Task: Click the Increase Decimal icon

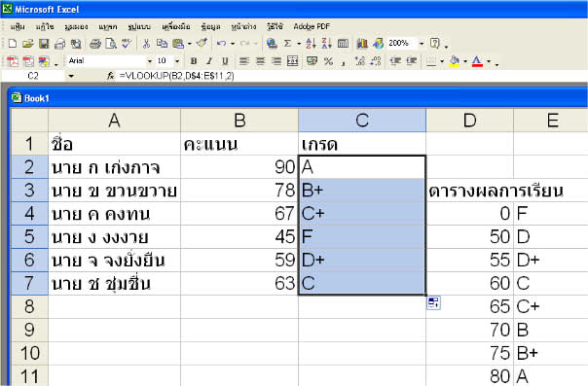Action: 359,61
